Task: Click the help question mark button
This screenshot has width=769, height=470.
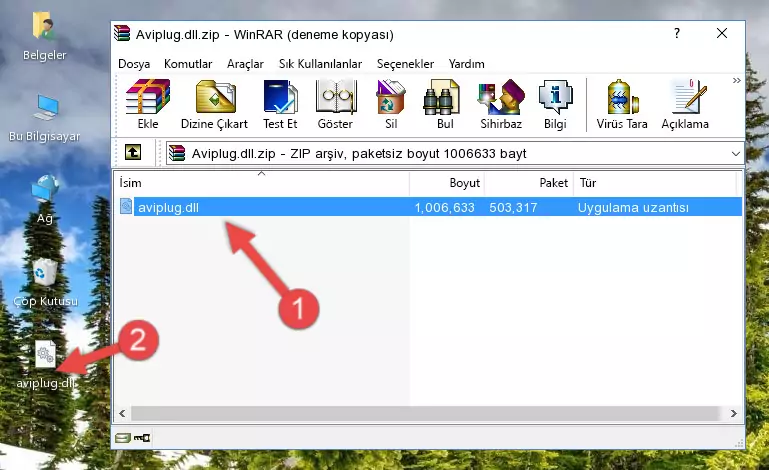Action: (677, 33)
